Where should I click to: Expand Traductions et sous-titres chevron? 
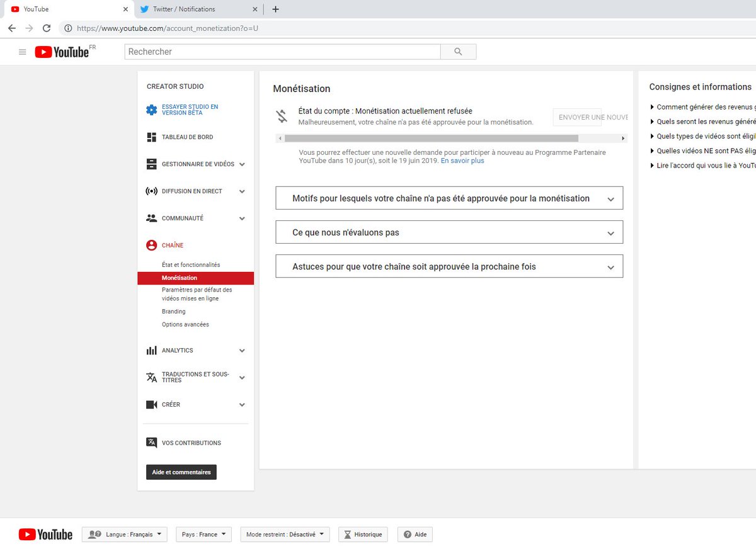point(242,378)
